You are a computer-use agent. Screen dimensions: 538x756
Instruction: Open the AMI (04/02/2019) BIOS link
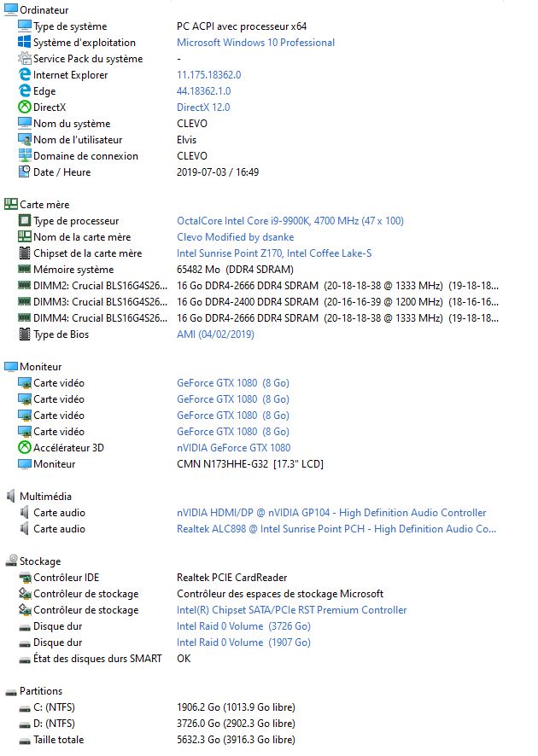[x=215, y=334]
